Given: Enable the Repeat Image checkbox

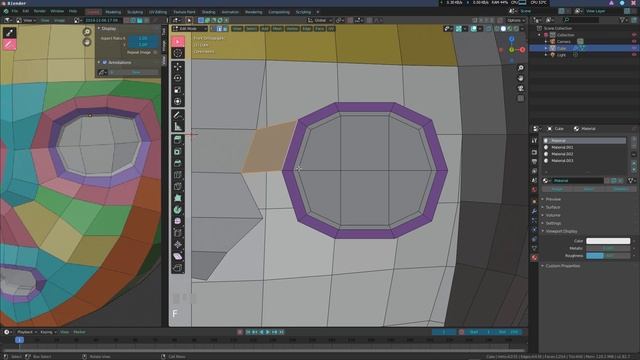Looking at the screenshot, I should pyautogui.click(x=155, y=52).
